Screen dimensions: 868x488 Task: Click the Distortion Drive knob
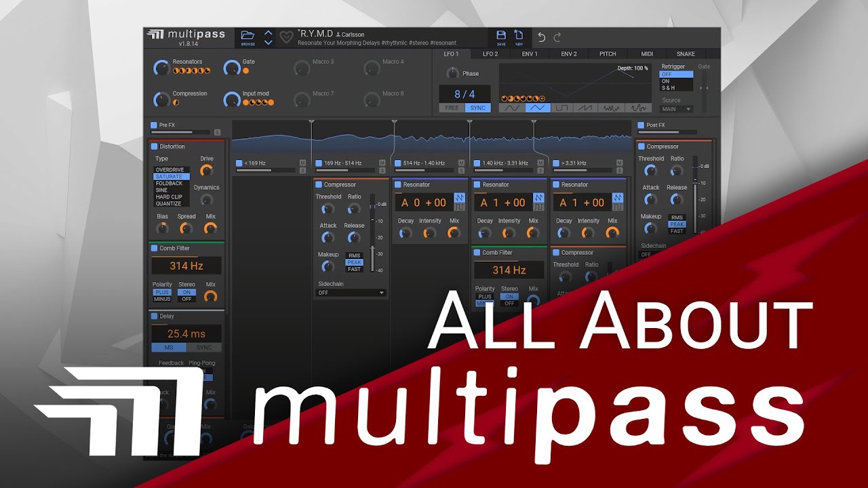[207, 171]
